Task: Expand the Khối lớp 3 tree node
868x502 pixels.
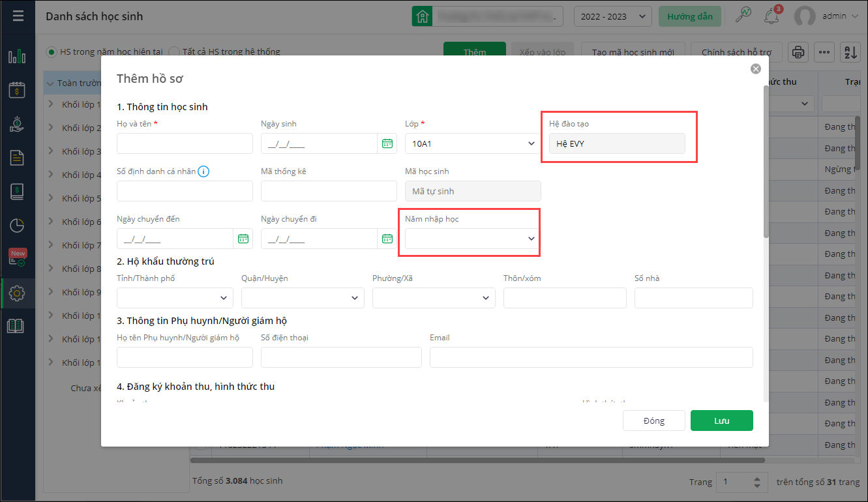Action: click(x=51, y=151)
